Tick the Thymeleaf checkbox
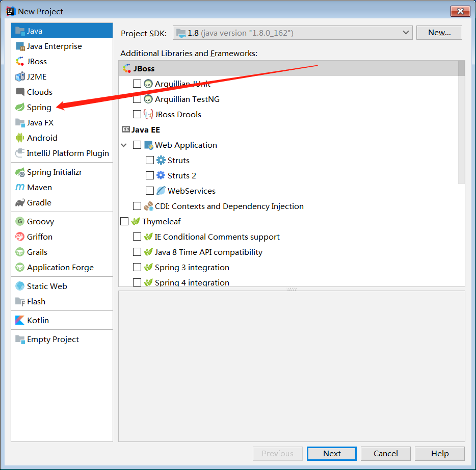Image resolution: width=476 pixels, height=470 pixels. click(124, 221)
